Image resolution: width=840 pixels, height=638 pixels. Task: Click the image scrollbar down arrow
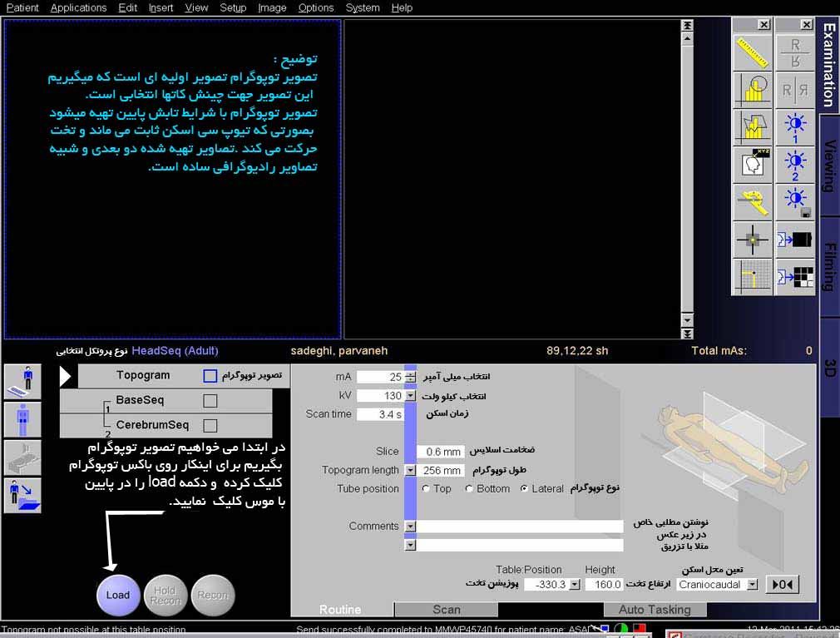687,320
